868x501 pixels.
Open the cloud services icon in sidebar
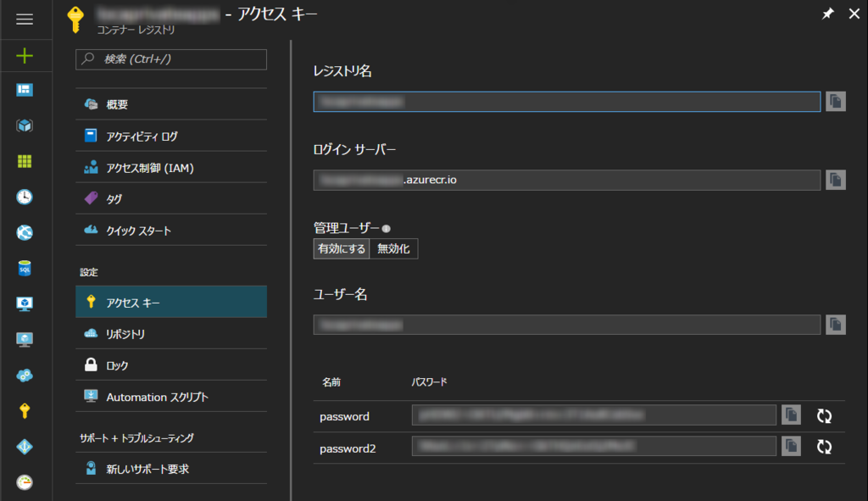(25, 376)
